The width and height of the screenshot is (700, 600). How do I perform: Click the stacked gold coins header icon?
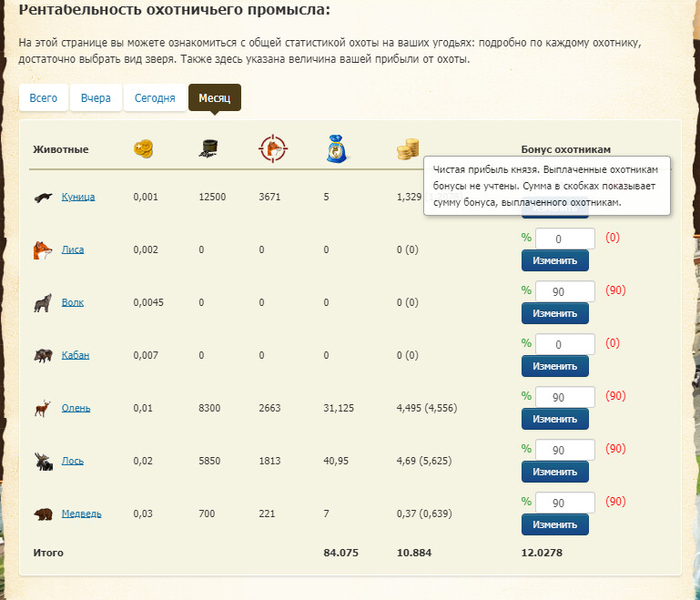(408, 149)
